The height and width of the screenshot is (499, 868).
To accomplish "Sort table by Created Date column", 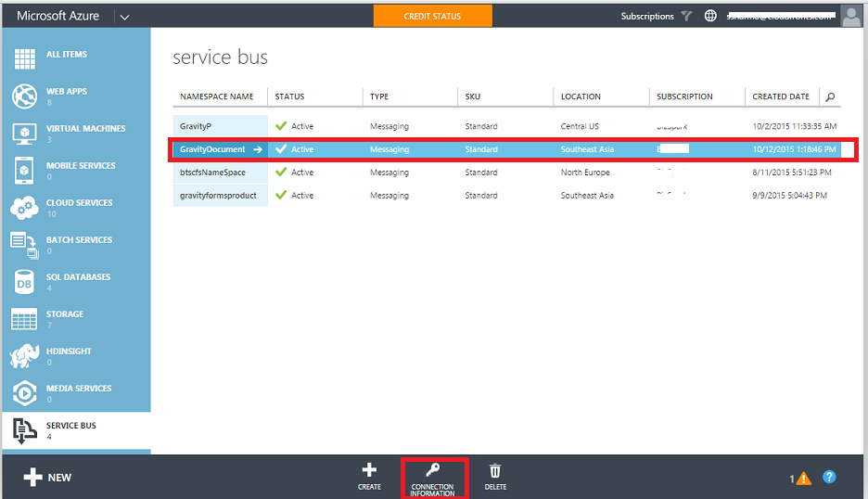I will 781,96.
